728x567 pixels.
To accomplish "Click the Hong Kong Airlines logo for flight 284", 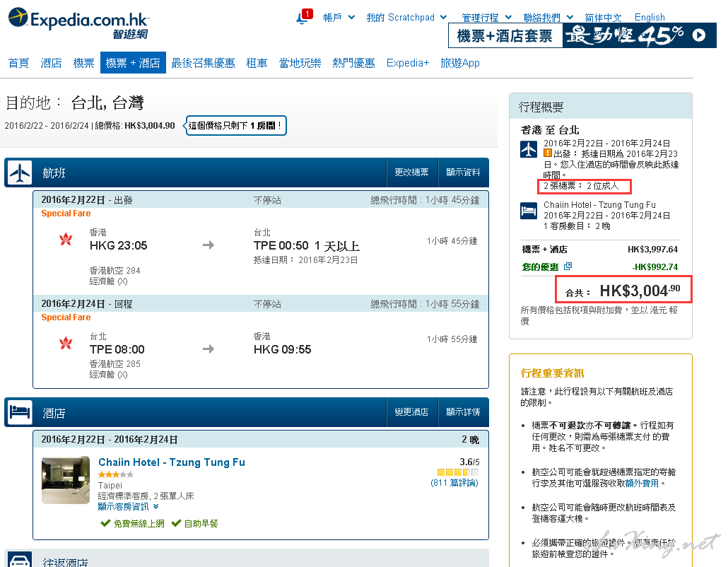I will [x=66, y=239].
